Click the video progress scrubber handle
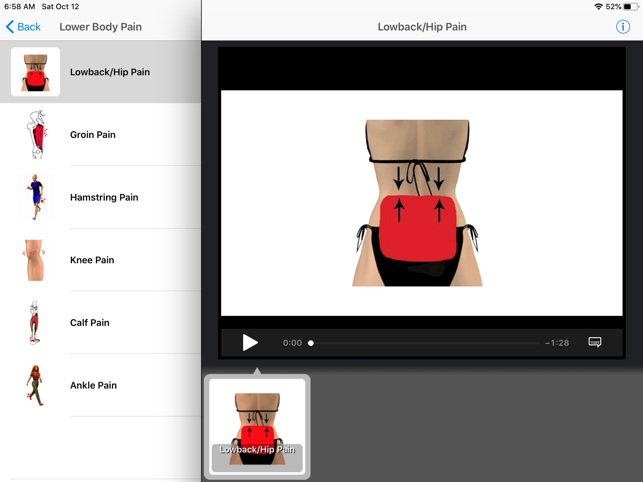Screen dimensions: 643x482 tap(311, 343)
